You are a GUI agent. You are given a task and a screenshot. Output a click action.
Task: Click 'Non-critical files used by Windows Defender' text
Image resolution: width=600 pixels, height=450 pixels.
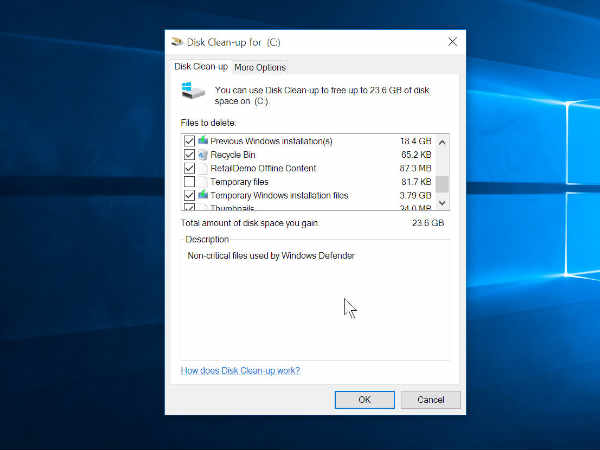pos(271,256)
